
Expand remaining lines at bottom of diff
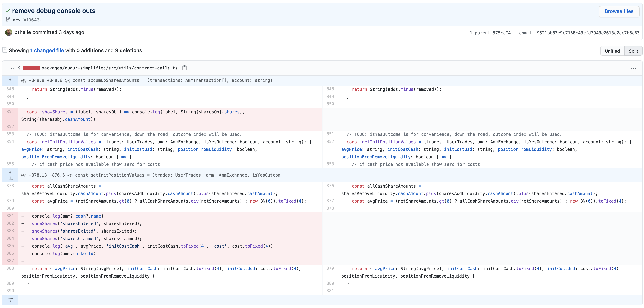coord(10,300)
